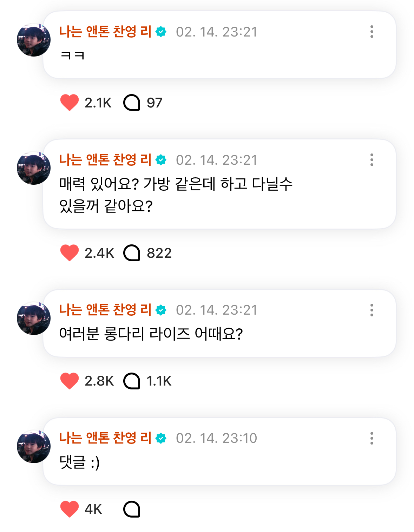This screenshot has width=414, height=532.
Task: Click verified badge on "매력 있어요?" post
Action: (161, 160)
